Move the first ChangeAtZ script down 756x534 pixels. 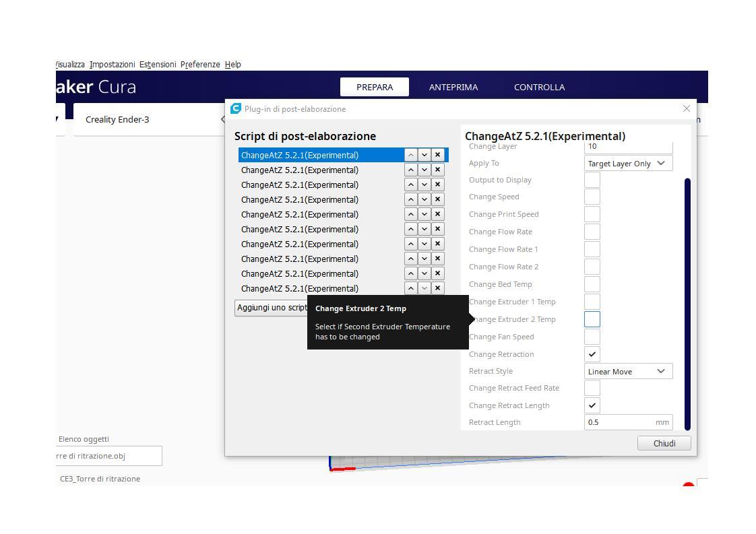coord(424,155)
